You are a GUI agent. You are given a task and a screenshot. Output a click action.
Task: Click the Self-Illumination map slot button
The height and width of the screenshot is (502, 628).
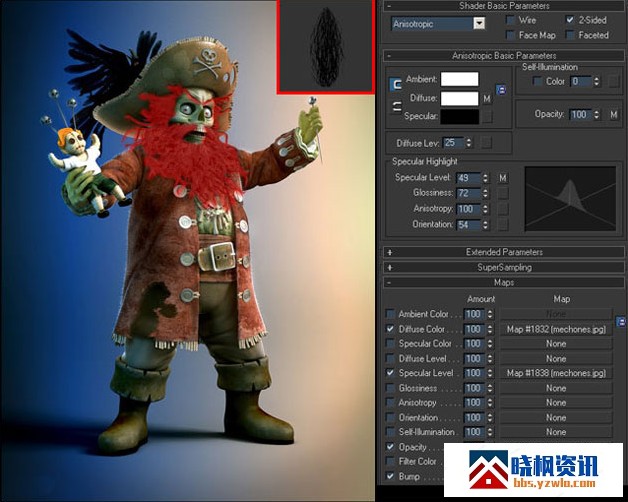tap(614, 81)
